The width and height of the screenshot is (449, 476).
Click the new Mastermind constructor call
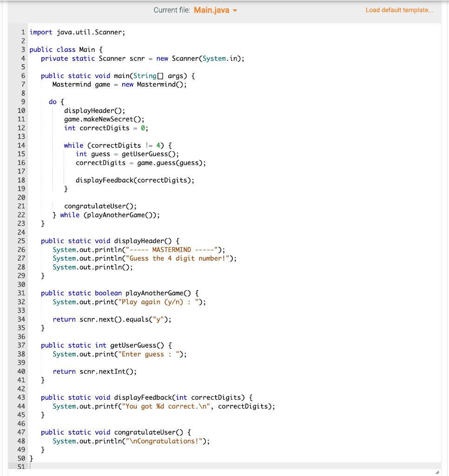pos(153,84)
